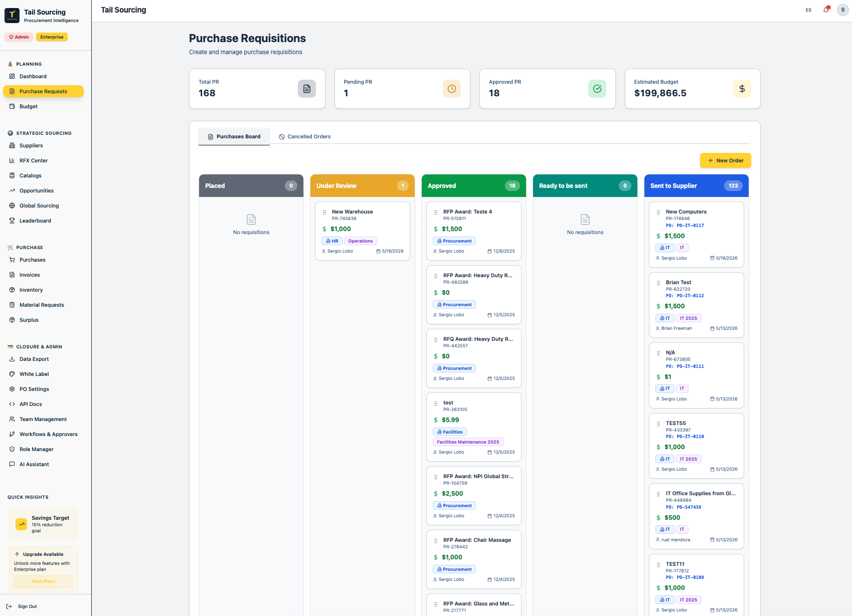Viewport: 852px width, 616px height.
Task: Click the user avatar S
Action: click(842, 10)
